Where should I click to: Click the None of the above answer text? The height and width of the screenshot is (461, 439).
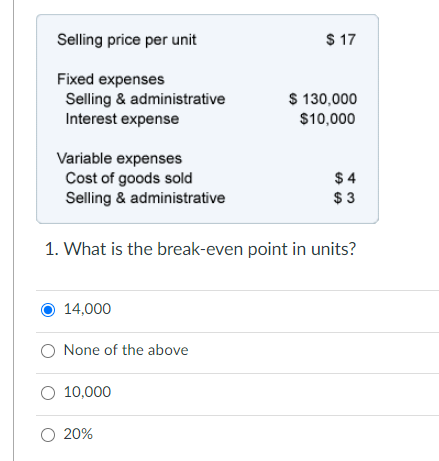(x=126, y=350)
